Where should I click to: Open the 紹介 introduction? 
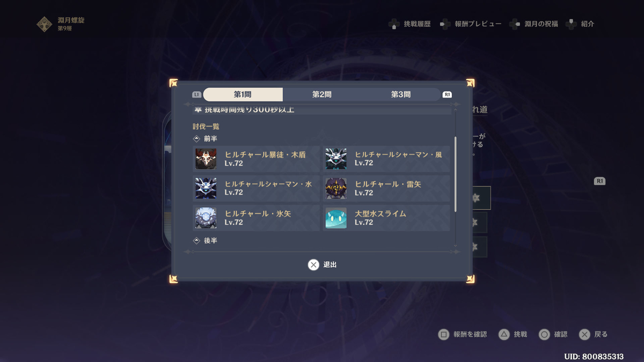(580, 24)
